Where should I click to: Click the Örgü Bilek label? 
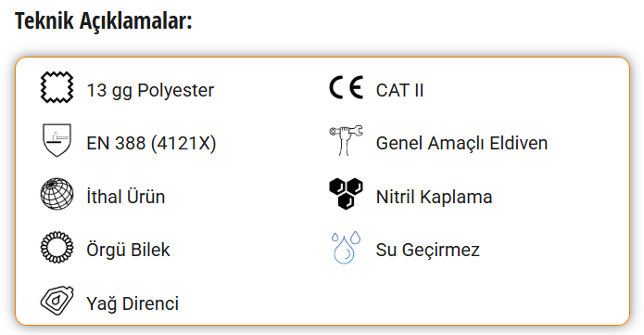click(128, 250)
